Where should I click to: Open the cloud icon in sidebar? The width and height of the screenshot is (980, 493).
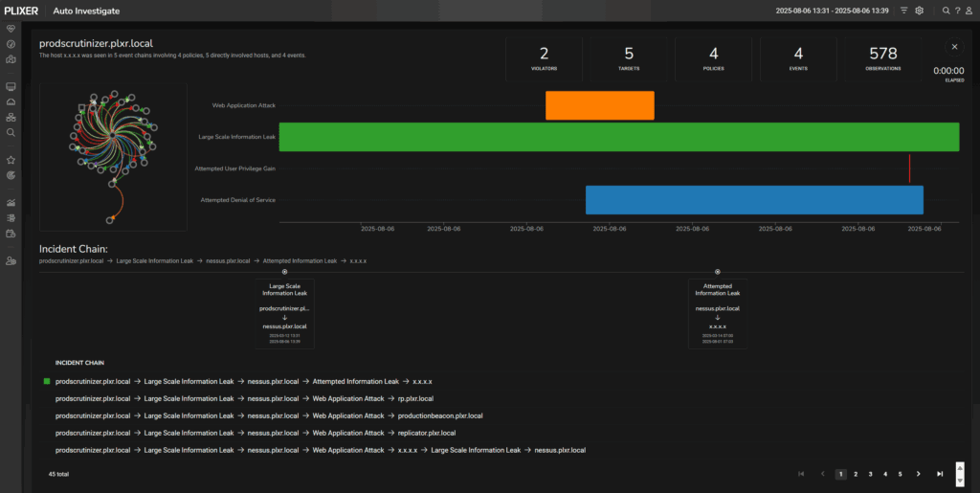pyautogui.click(x=10, y=101)
